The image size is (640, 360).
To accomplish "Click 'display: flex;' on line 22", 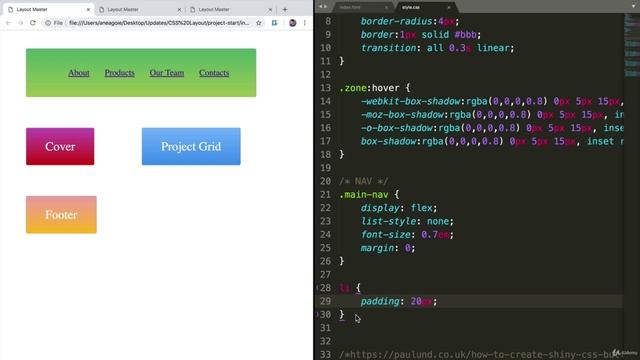I will coord(399,208).
